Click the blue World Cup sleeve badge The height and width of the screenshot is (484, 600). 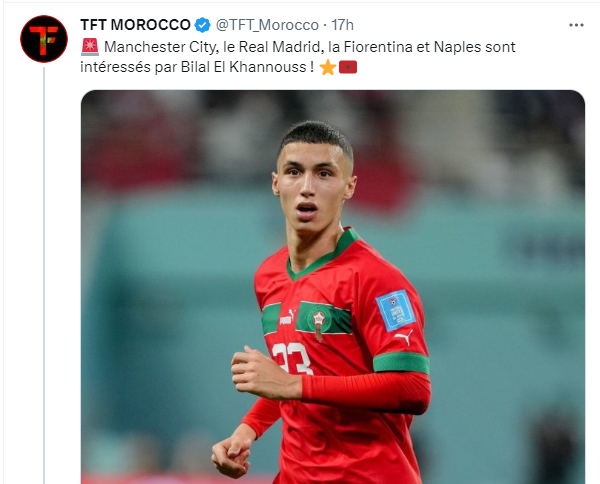coord(395,310)
